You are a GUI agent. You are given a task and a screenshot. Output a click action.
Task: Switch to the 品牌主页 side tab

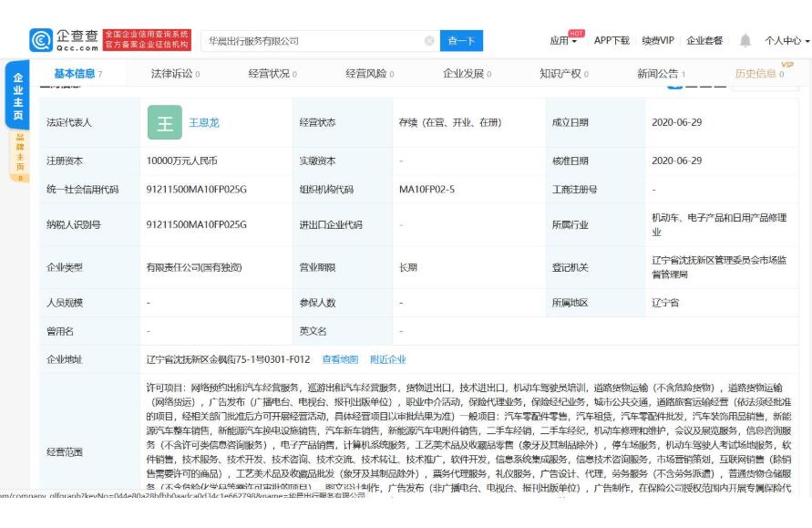pyautogui.click(x=20, y=157)
